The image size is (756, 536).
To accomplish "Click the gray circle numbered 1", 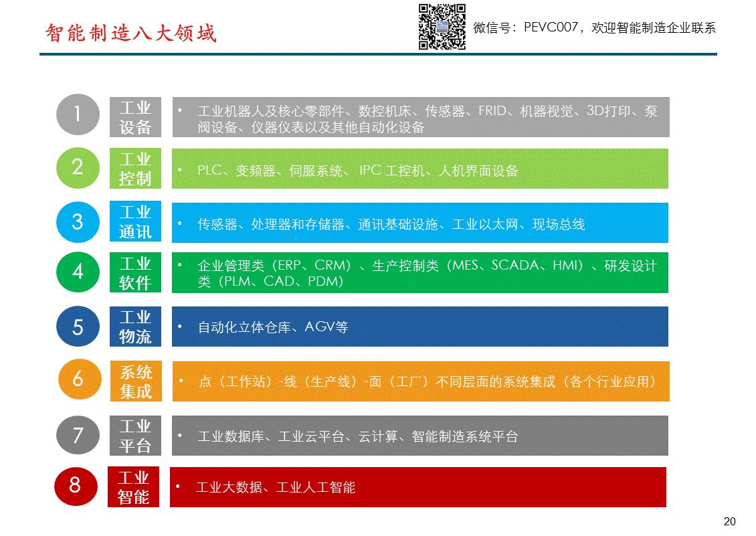I will [x=78, y=114].
